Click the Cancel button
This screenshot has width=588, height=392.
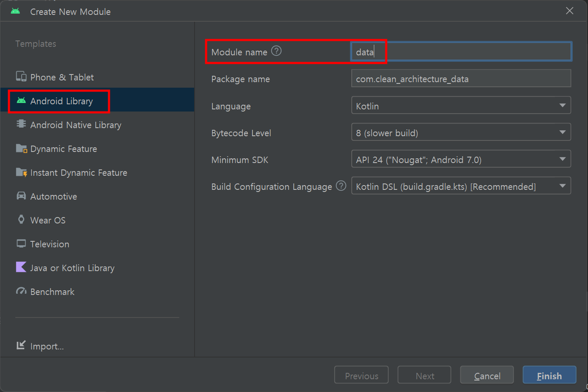click(487, 375)
